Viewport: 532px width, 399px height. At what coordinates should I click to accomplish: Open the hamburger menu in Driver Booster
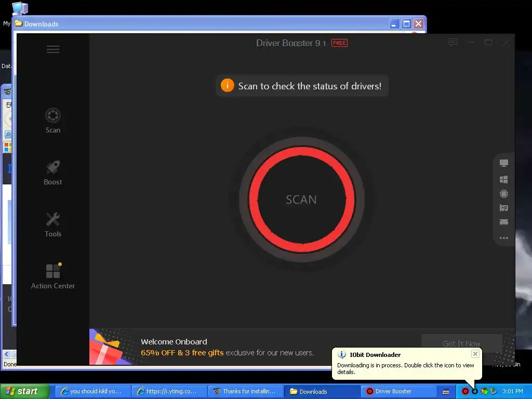pyautogui.click(x=53, y=49)
